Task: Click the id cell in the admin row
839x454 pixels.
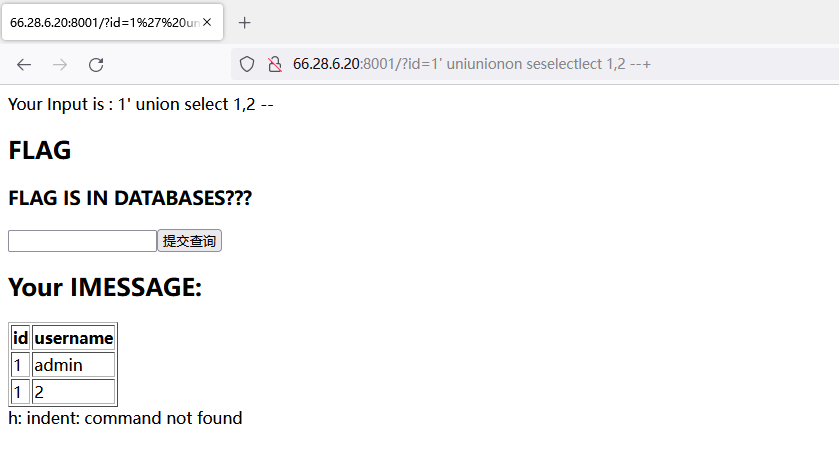Action: 19,365
